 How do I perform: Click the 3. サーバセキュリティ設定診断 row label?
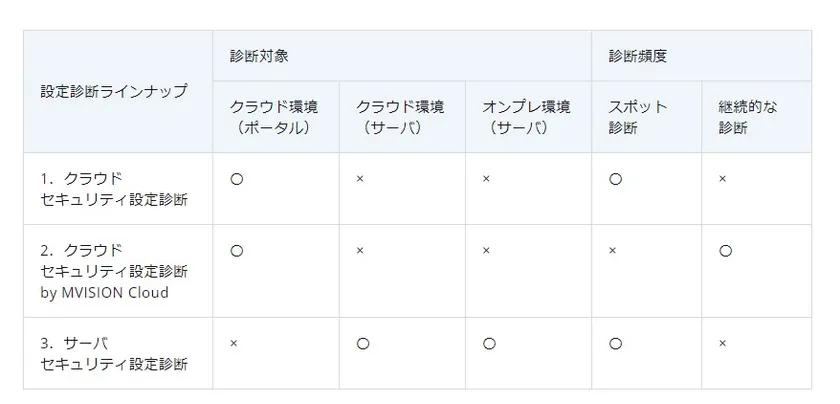(x=114, y=353)
